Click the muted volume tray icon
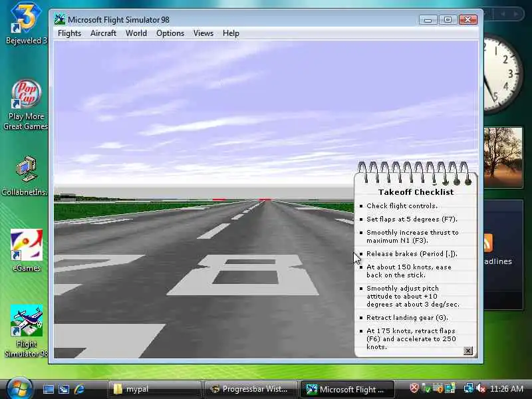Viewport: 532px width, 399px height. click(x=481, y=388)
